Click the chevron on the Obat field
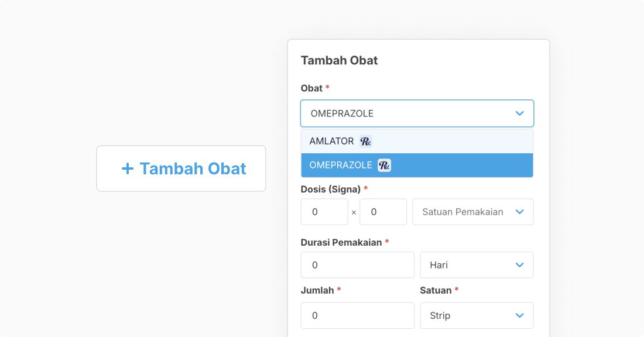This screenshot has width=644, height=337. [519, 113]
